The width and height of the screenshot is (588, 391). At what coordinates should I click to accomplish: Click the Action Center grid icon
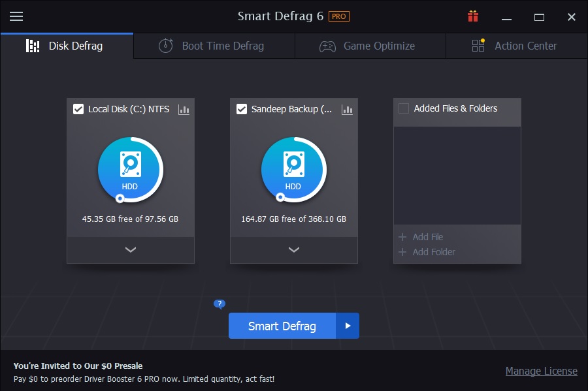click(478, 45)
